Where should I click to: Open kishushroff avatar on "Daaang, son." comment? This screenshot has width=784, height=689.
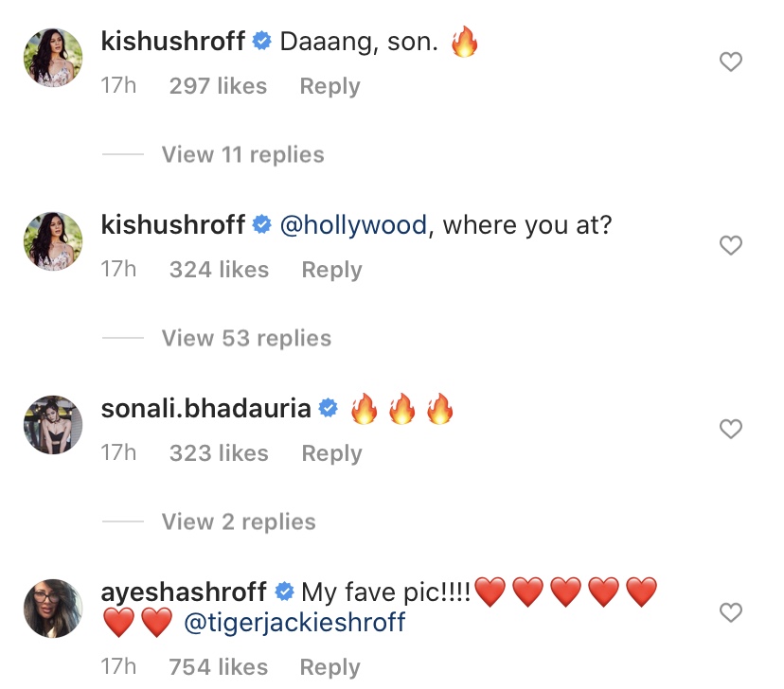[x=52, y=59]
